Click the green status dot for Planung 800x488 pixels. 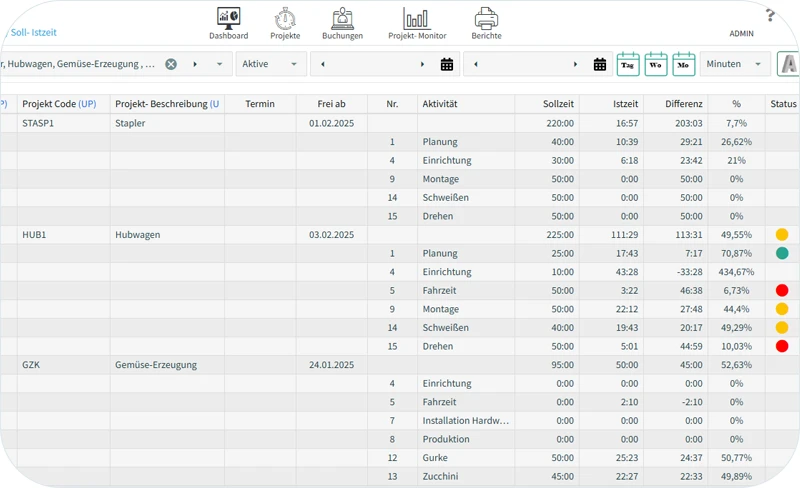coord(782,253)
